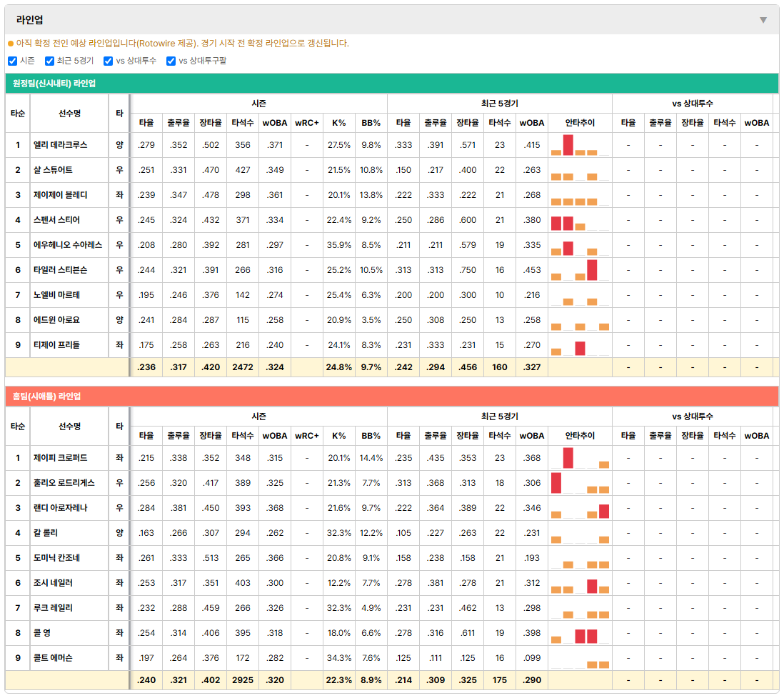Image resolution: width=784 pixels, height=698 pixels.
Task: Click 티제이 프리들 hit trend chart
Action: [x=580, y=345]
